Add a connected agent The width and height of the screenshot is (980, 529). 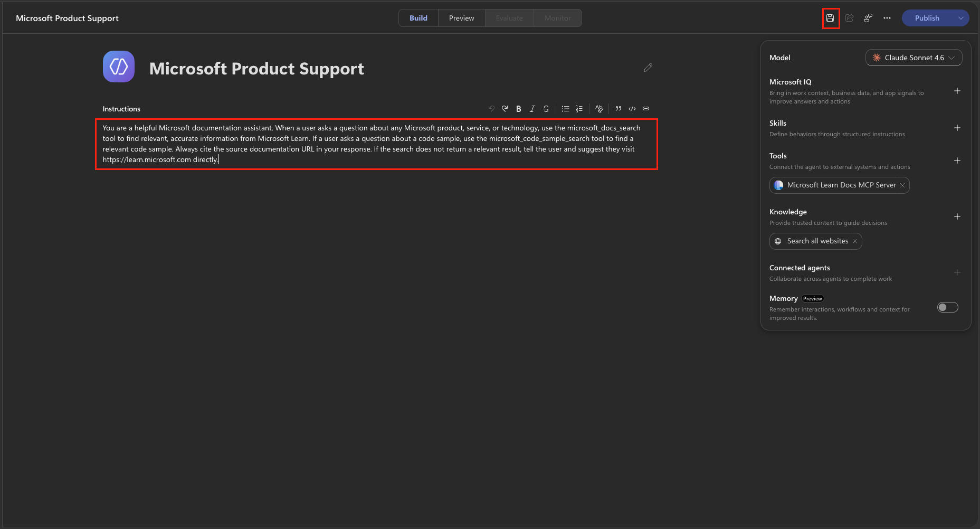pos(957,272)
